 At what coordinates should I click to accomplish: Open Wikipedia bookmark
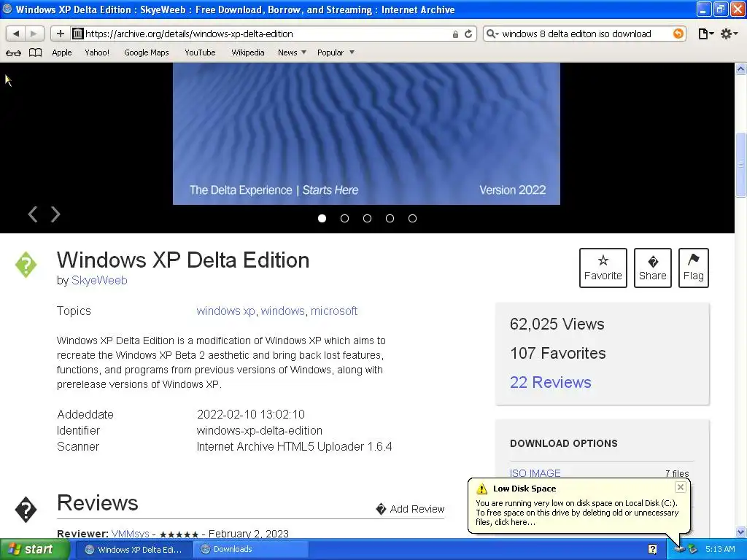(x=248, y=52)
